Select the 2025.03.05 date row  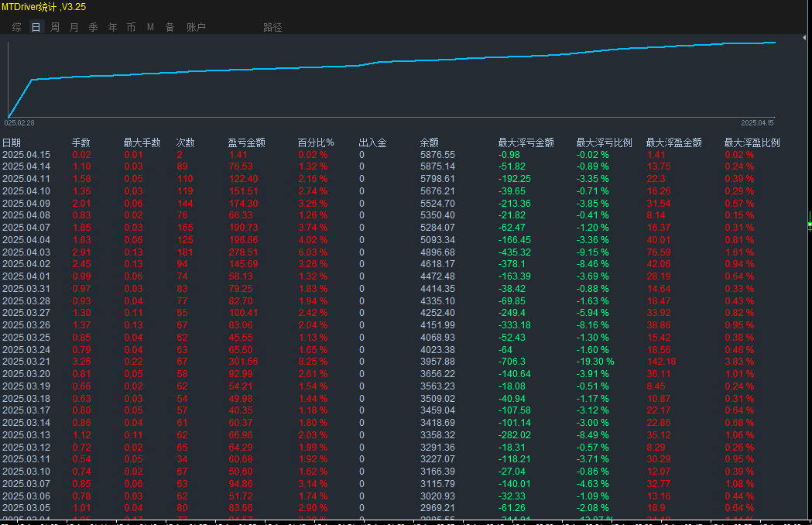point(26,507)
